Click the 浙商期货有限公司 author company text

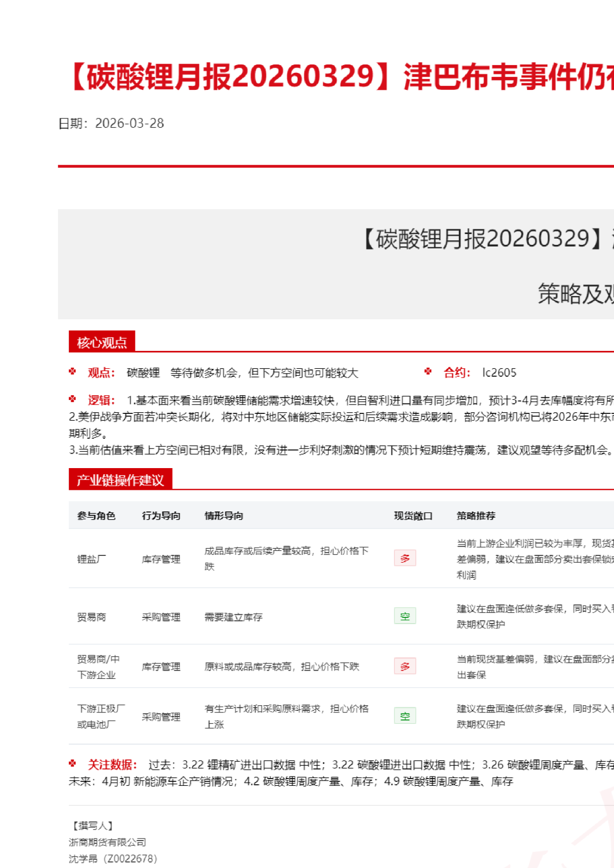click(108, 842)
